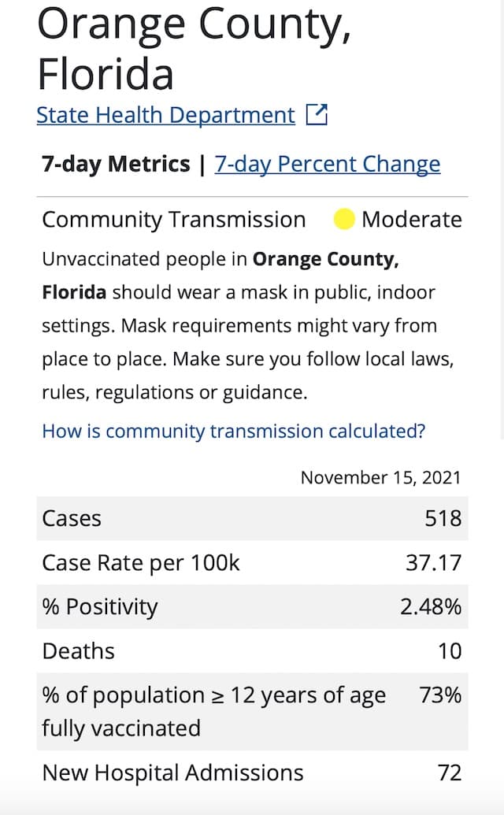The height and width of the screenshot is (815, 504).
Task: Click the November 15, 2021 date label
Action: [381, 477]
